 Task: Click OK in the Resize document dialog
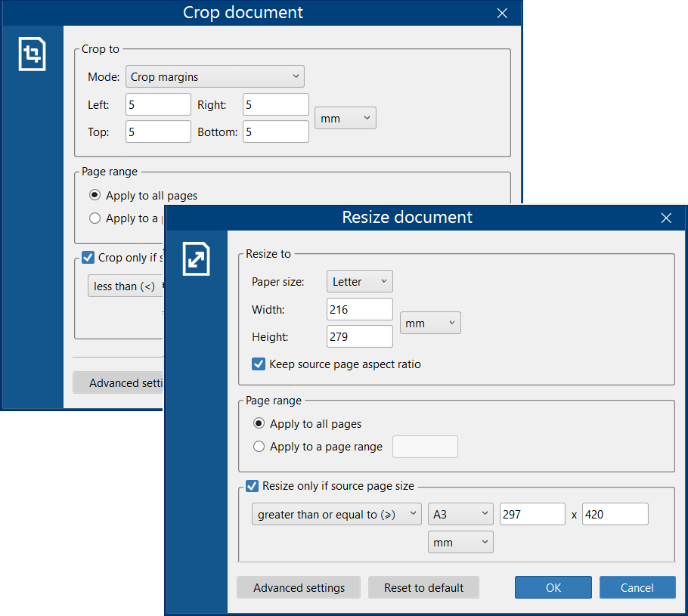(x=553, y=587)
